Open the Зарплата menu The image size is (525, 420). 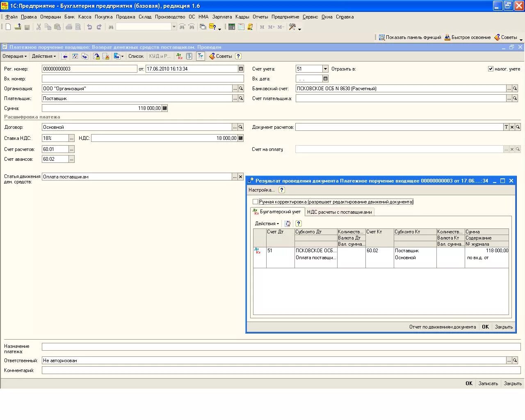click(222, 17)
